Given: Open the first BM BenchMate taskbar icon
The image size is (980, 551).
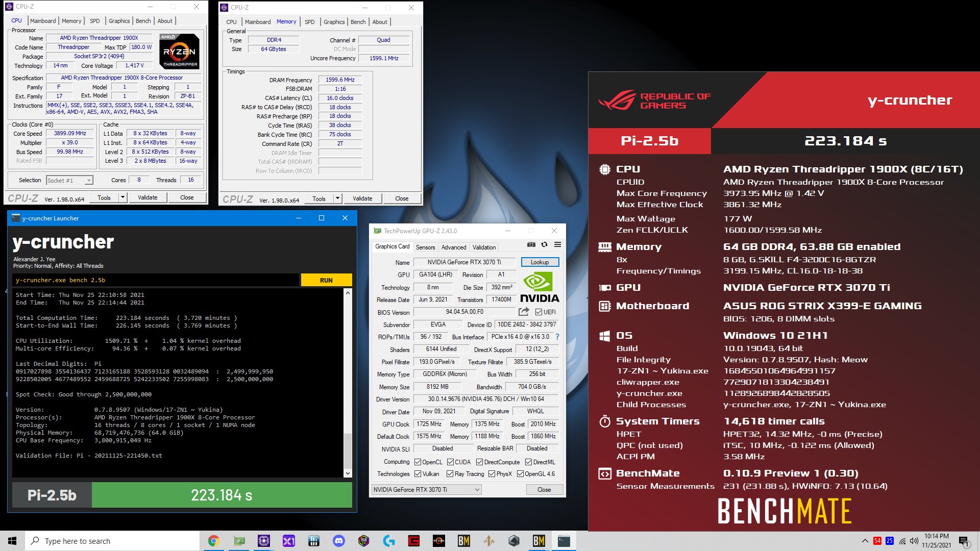Looking at the screenshot, I should click(x=464, y=541).
